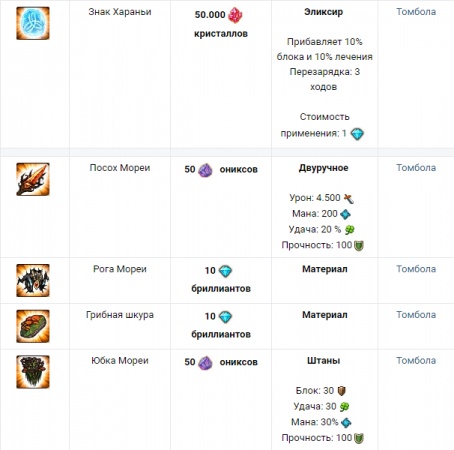Click the diamond icon in Грибная шкура price
454x450 pixels.
point(225,317)
